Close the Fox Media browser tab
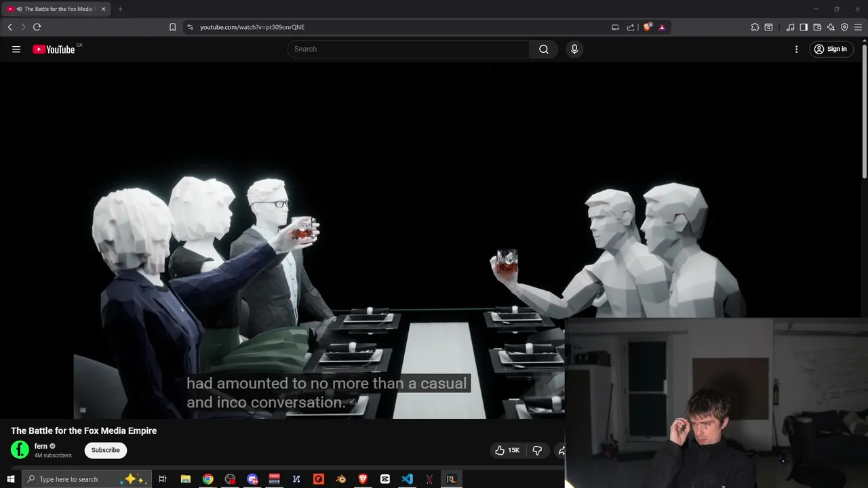Viewport: 868px width, 488px height. 103,9
